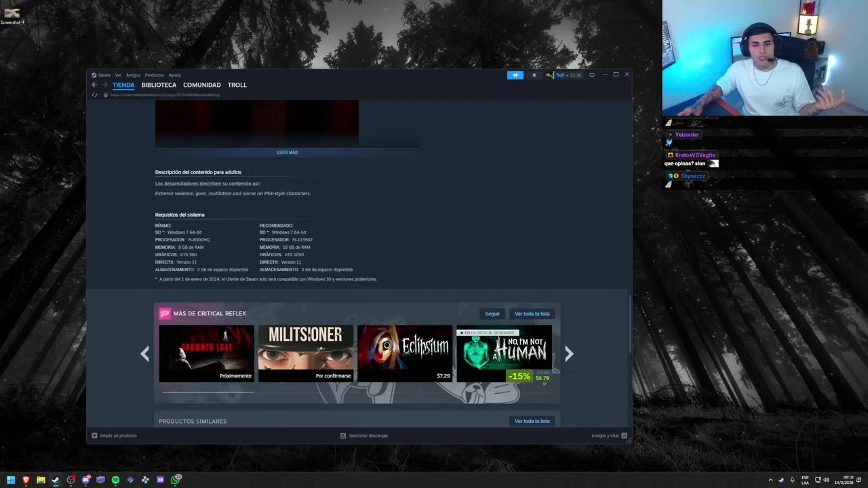Click chat username Shynezzz
868x488 pixels.
point(693,176)
